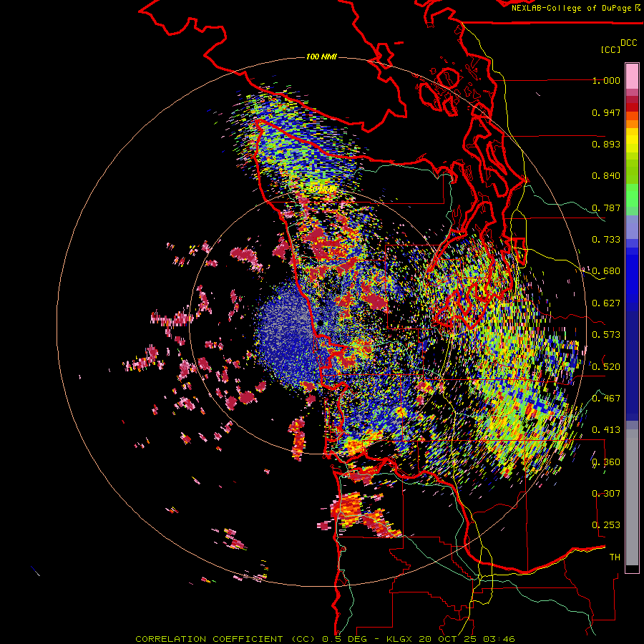The width and height of the screenshot is (644, 644).
Task: Click the 1.000 value on the scale
Action: point(606,80)
